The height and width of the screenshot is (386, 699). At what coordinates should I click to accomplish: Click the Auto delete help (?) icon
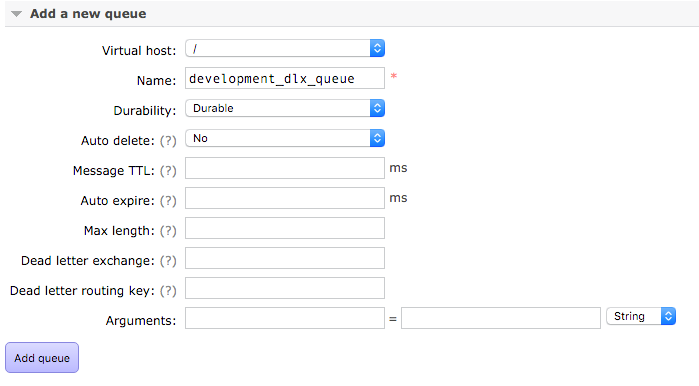click(168, 141)
